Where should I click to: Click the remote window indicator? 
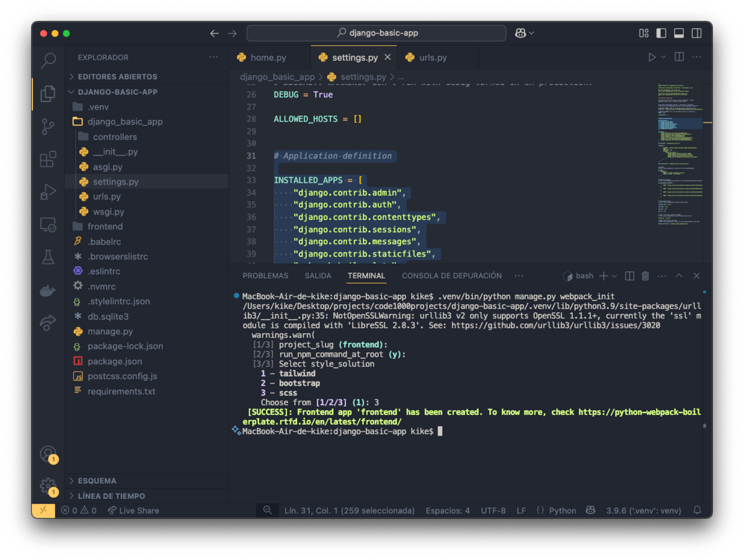click(x=43, y=510)
